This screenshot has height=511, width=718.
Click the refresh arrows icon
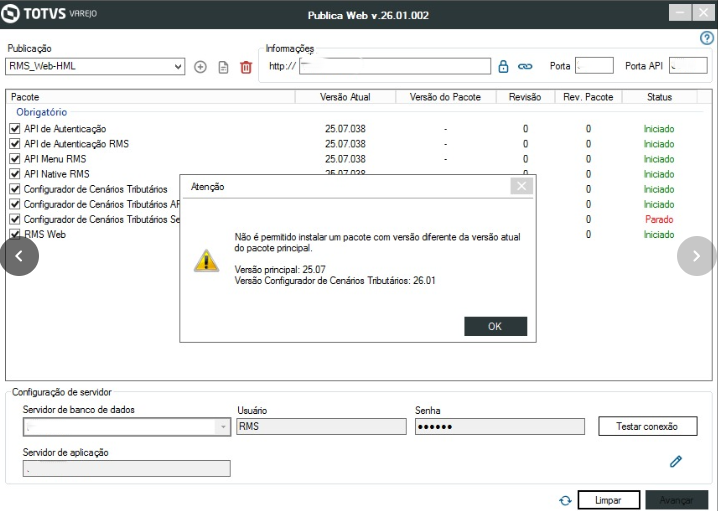(x=565, y=500)
